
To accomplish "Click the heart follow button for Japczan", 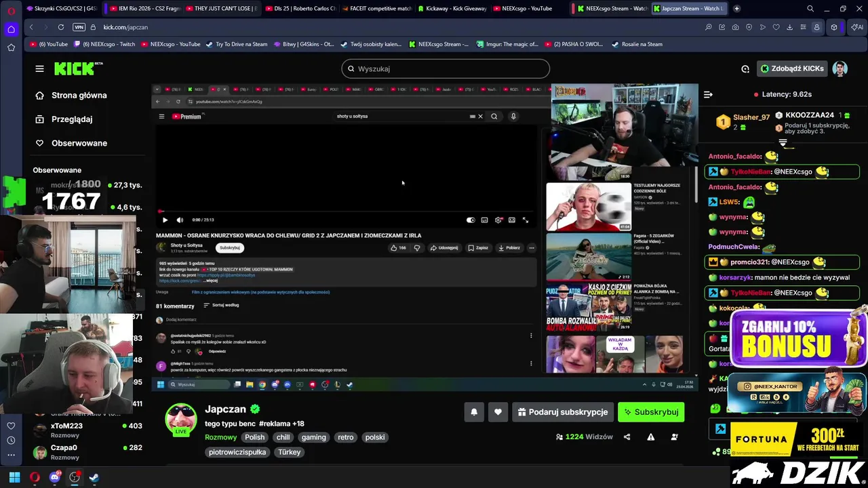I will point(498,412).
